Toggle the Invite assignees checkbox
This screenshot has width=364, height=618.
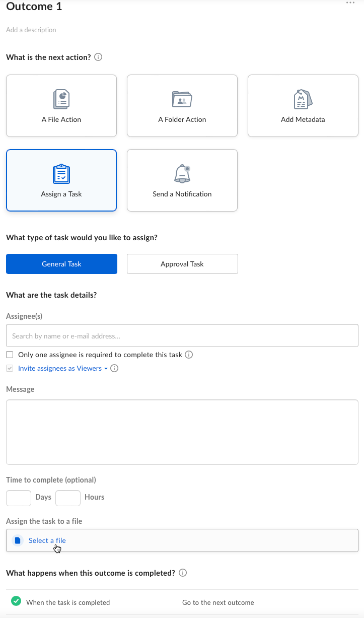click(x=10, y=368)
